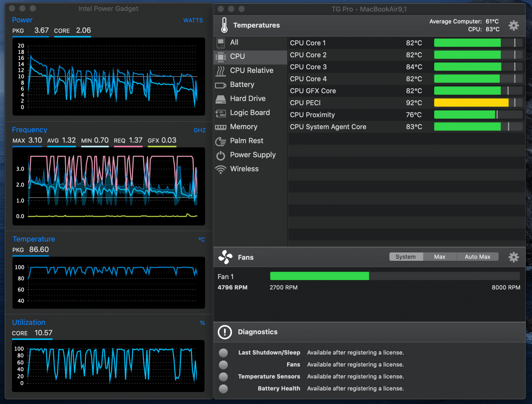Image resolution: width=532 pixels, height=404 pixels.
Task: Click the Memory chip icon in sidebar
Action: [x=221, y=127]
